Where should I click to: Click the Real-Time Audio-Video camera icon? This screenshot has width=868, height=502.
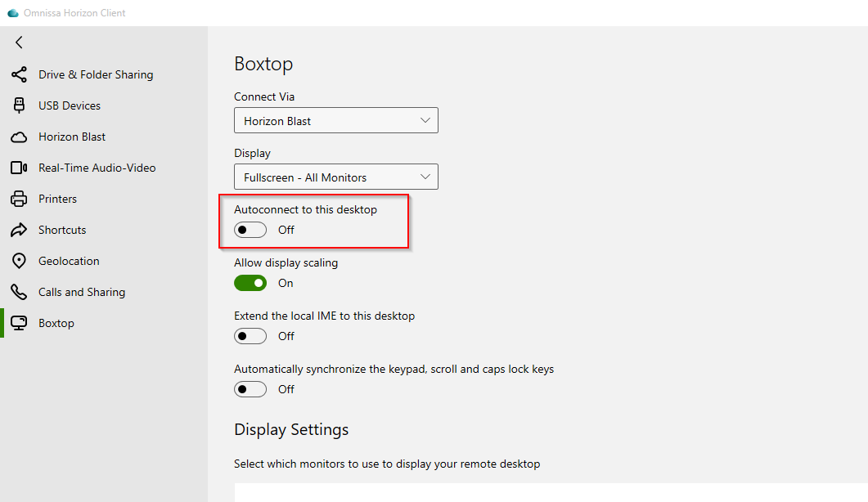pyautogui.click(x=19, y=168)
